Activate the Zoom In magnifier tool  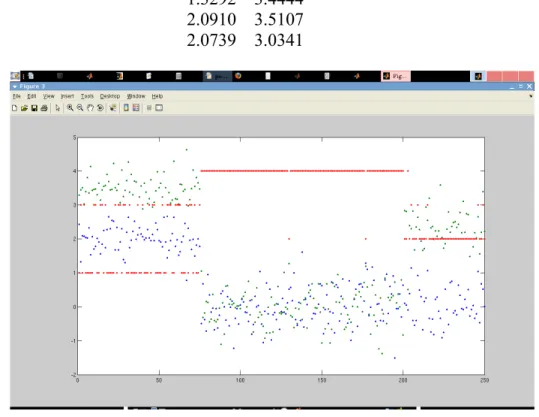pos(70,108)
